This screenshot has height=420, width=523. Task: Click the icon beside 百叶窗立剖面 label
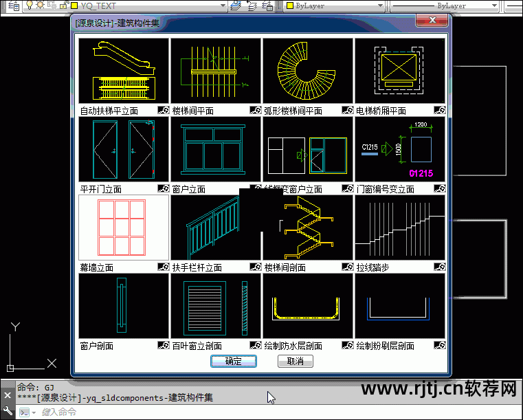point(256,345)
